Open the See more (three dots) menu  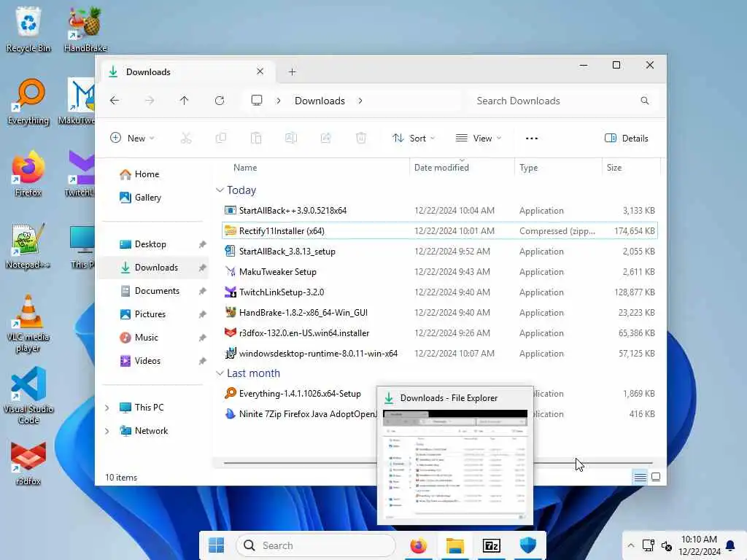click(532, 138)
